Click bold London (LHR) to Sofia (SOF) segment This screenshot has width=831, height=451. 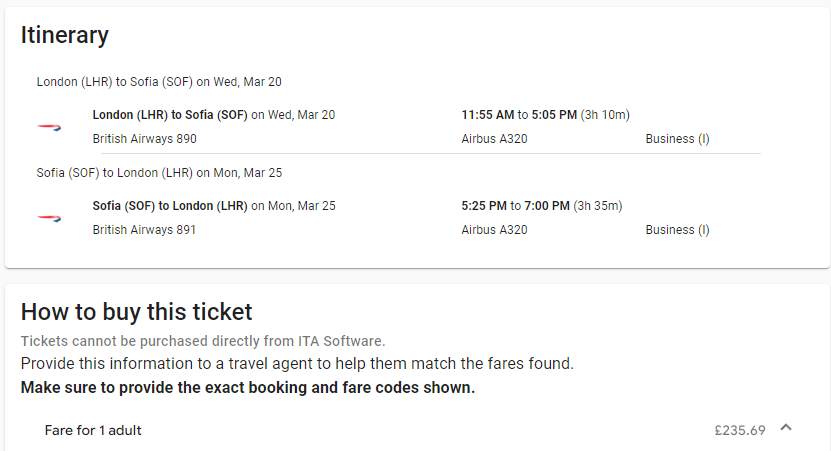coord(170,115)
